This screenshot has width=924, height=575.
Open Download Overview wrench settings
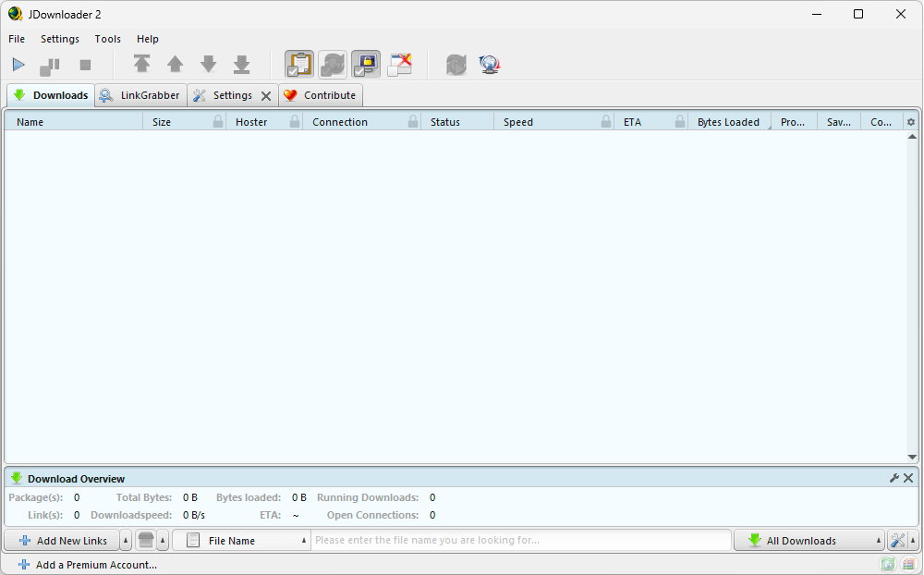pos(894,478)
